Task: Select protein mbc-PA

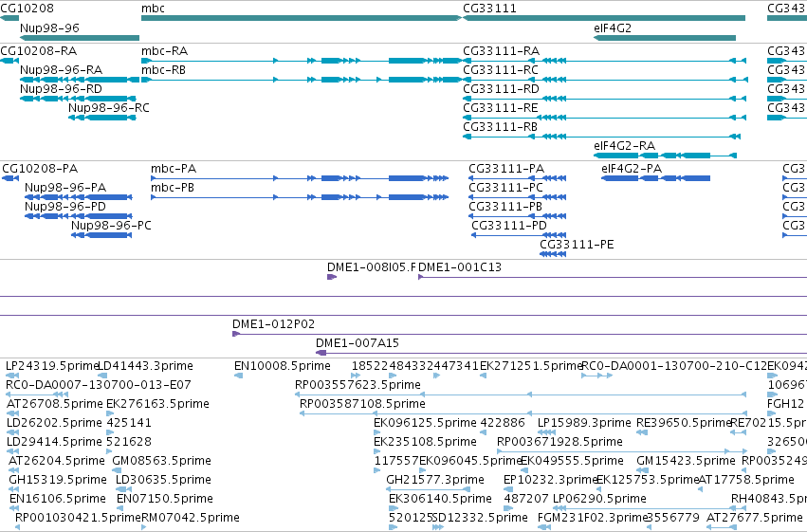Action: [x=300, y=178]
